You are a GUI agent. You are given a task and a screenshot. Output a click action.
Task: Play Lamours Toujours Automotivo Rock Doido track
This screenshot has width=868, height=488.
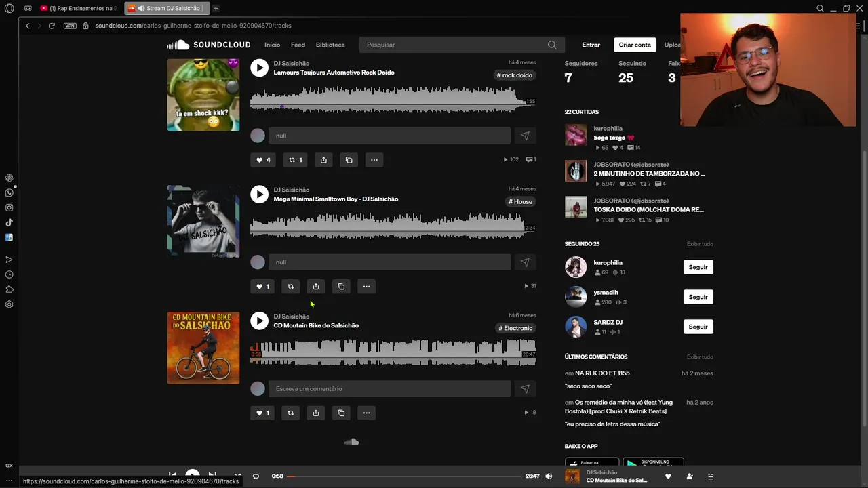(259, 68)
